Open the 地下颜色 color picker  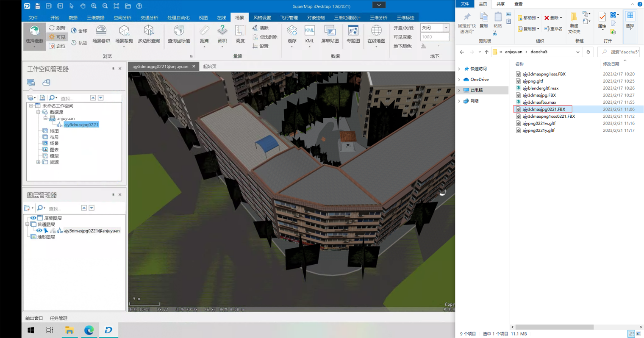pos(438,46)
